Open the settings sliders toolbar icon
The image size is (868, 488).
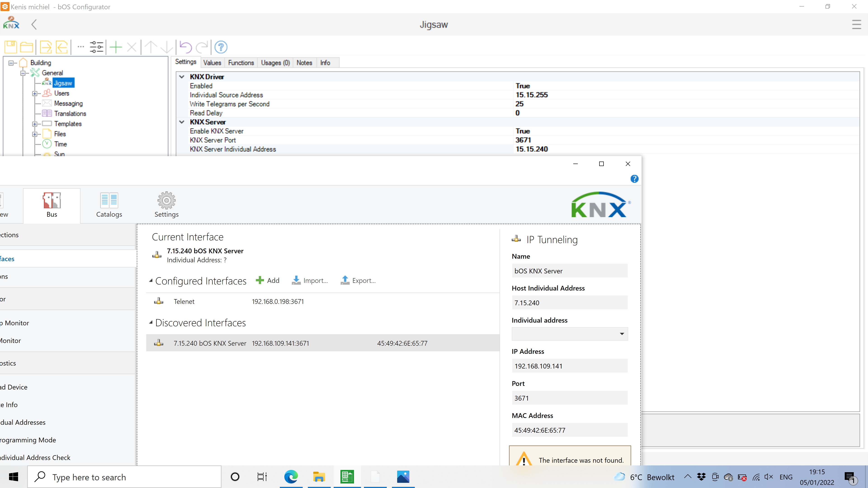[x=96, y=47]
